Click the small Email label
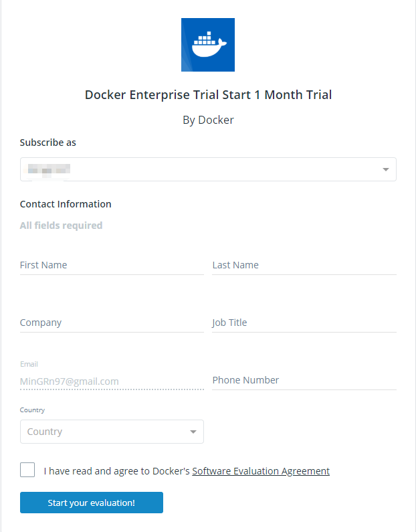Screen dimensions: 416x532 point(29,364)
